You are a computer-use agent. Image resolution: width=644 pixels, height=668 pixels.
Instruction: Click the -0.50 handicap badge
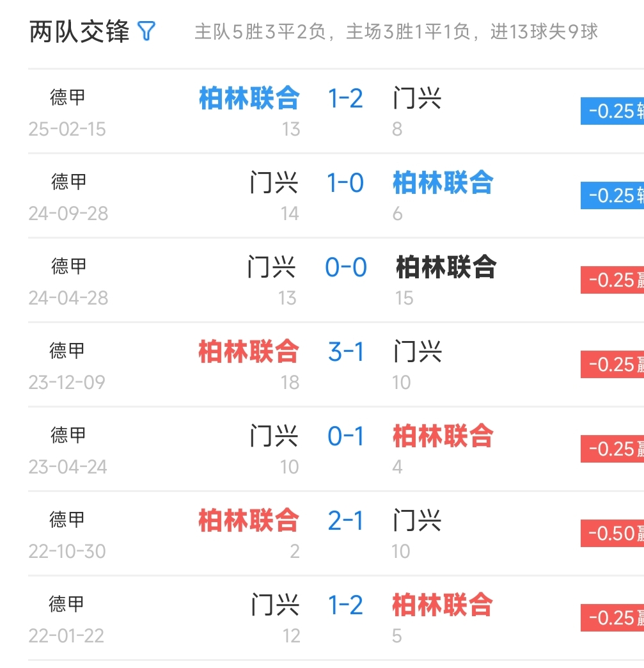coord(612,533)
